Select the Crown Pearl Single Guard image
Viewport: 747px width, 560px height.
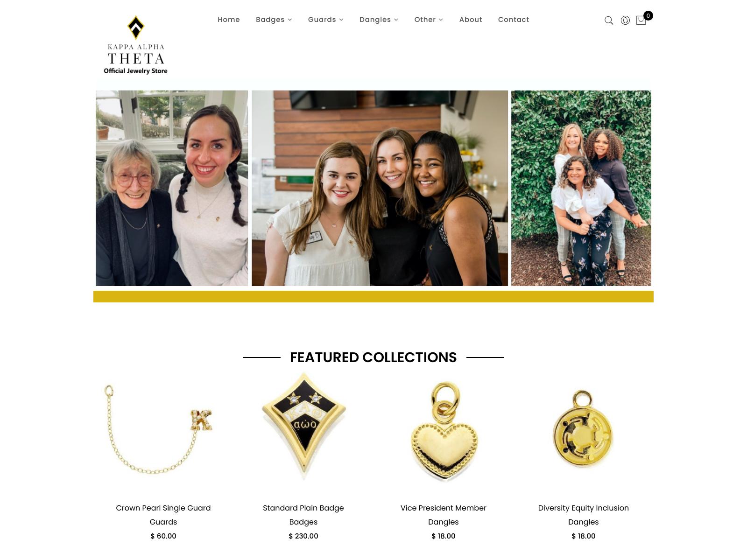(x=163, y=428)
